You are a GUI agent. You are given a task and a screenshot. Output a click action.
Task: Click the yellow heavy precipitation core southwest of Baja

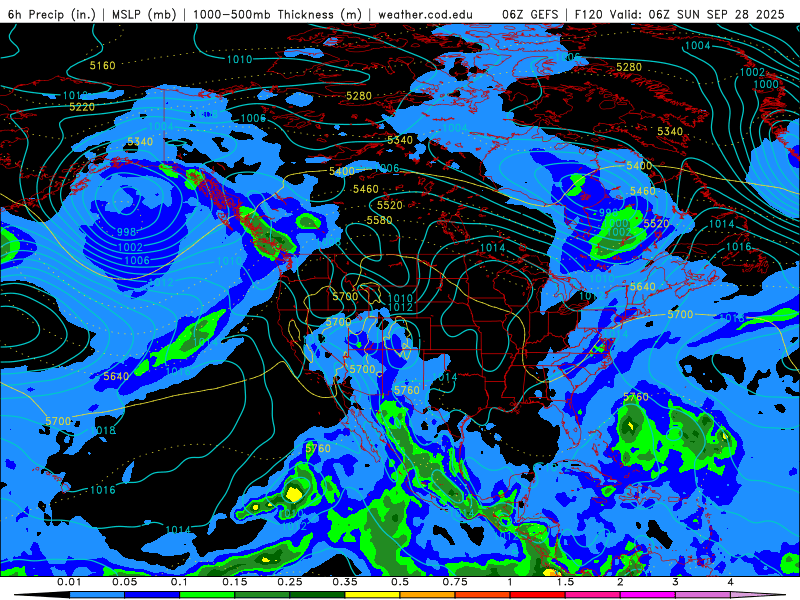293,494
